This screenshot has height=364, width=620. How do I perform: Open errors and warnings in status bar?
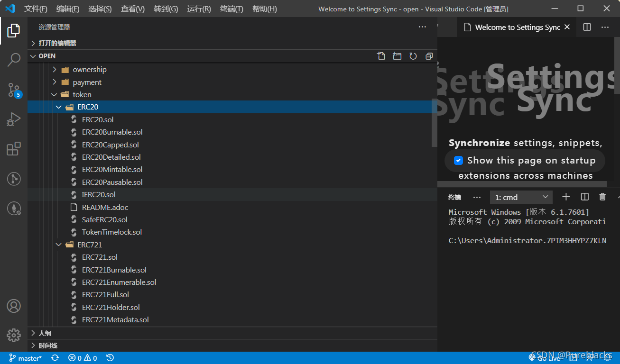pyautogui.click(x=83, y=358)
